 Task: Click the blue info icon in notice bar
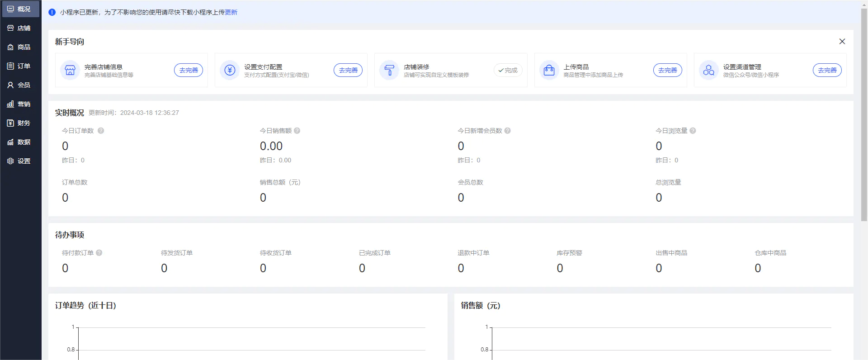click(x=52, y=12)
